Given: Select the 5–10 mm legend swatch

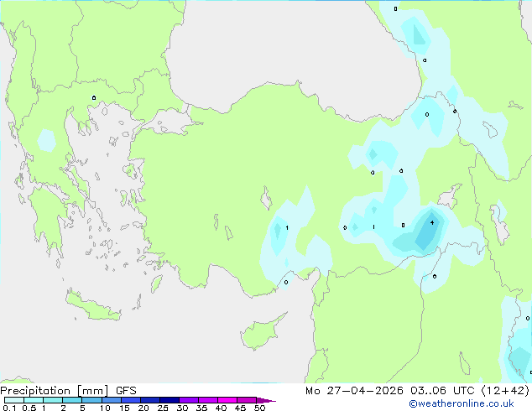Looking at the screenshot, I should point(91,400).
